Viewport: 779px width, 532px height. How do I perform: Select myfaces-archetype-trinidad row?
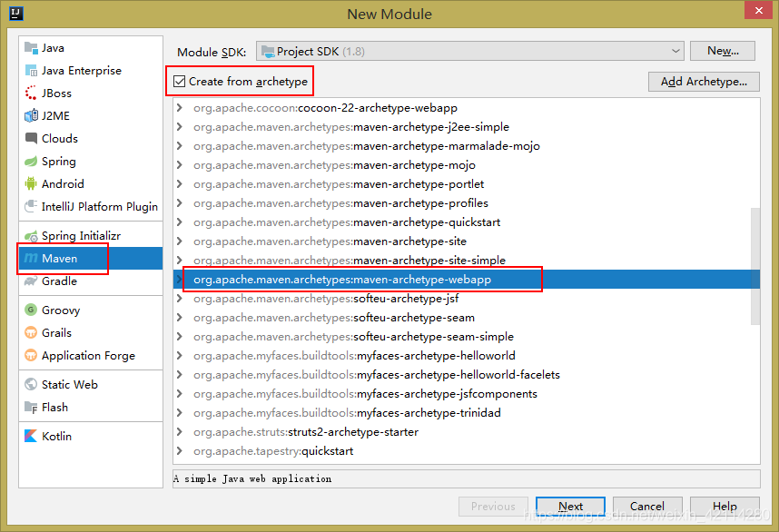(x=467, y=413)
